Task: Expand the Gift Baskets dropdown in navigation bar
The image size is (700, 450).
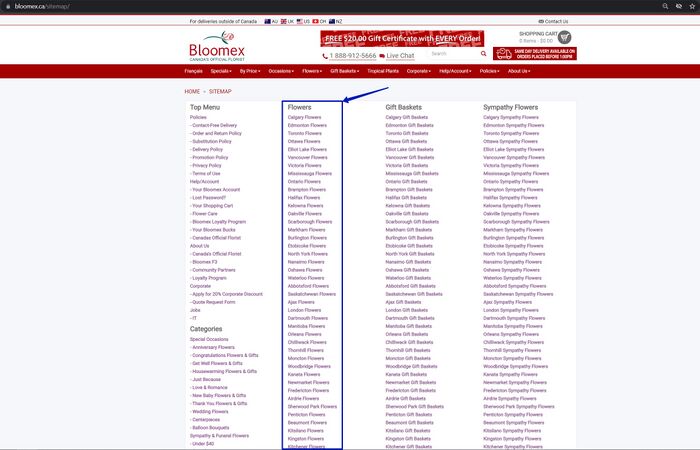Action: coord(345,71)
